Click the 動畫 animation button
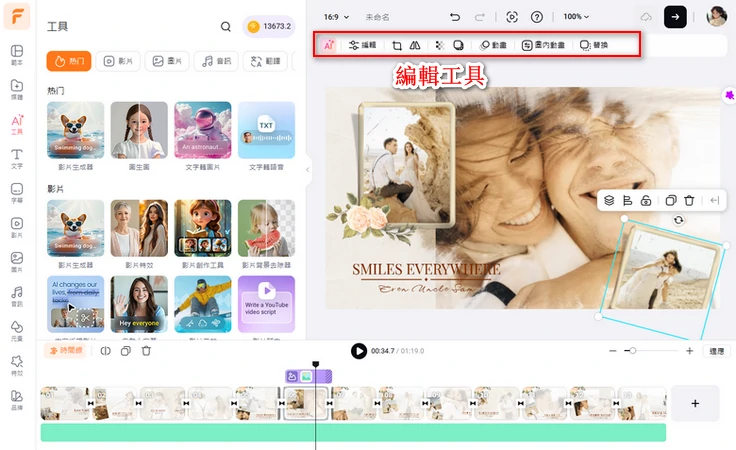 (x=493, y=45)
